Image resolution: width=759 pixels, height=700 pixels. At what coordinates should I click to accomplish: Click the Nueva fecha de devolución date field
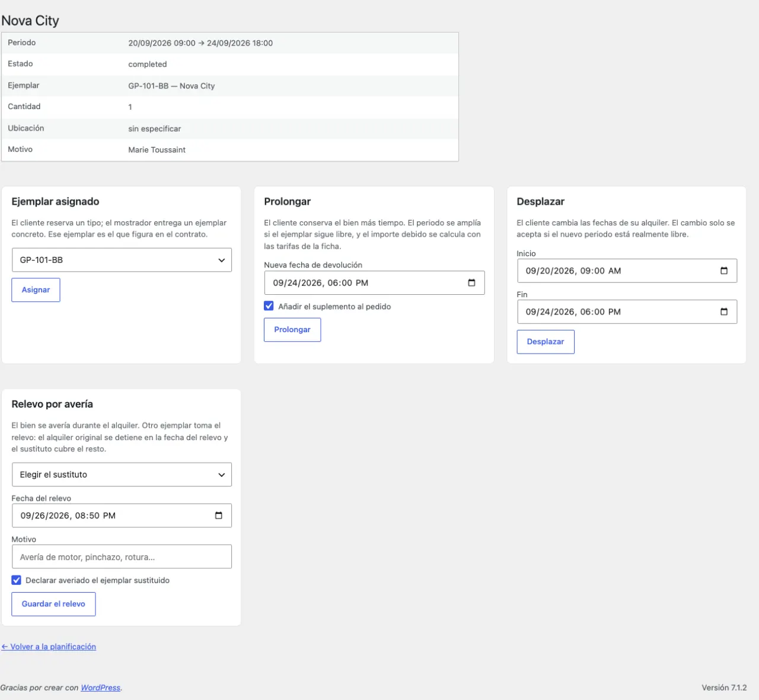pyautogui.click(x=374, y=283)
